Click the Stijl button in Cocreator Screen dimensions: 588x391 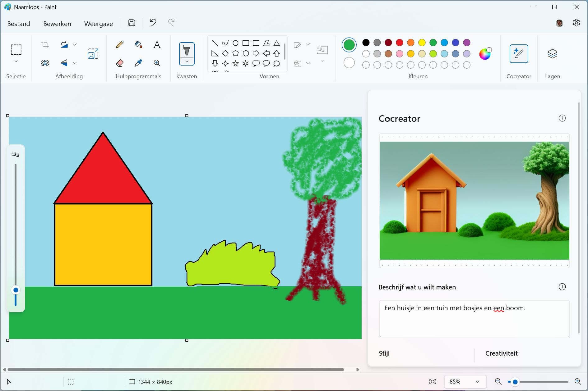[384, 353]
